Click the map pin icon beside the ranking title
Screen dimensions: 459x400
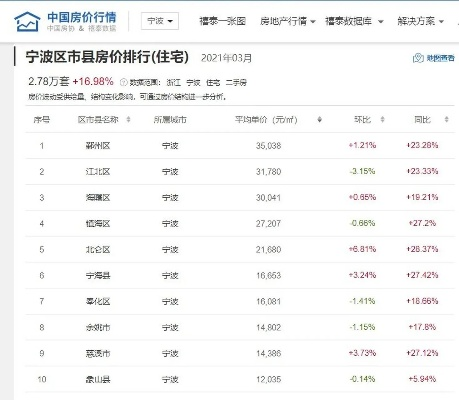[x=418, y=58]
